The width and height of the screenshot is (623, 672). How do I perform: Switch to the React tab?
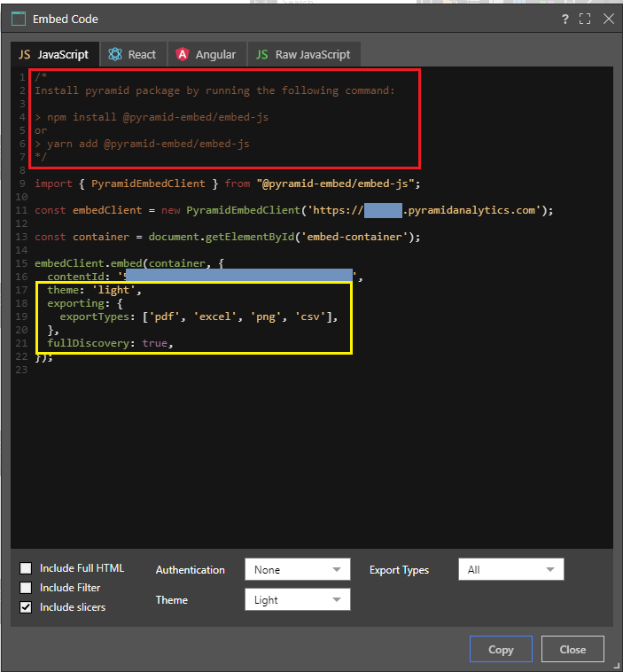point(133,54)
